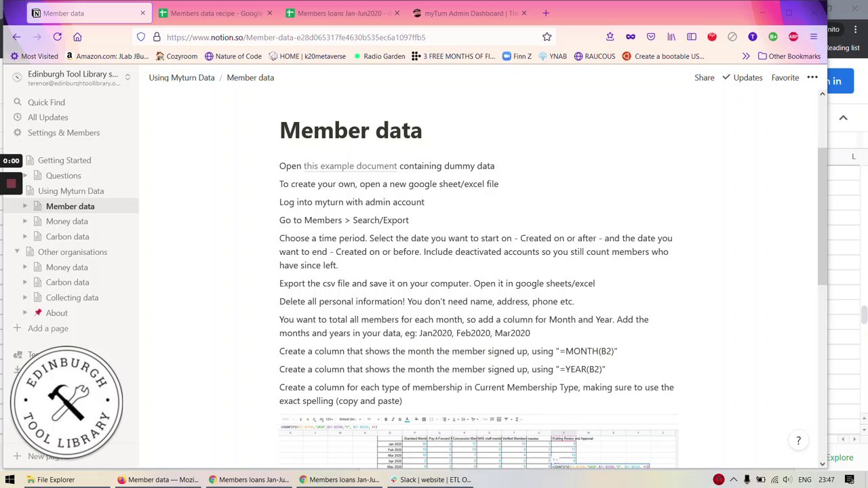Open the Windows Start menu
868x488 pixels.
click(x=9, y=480)
